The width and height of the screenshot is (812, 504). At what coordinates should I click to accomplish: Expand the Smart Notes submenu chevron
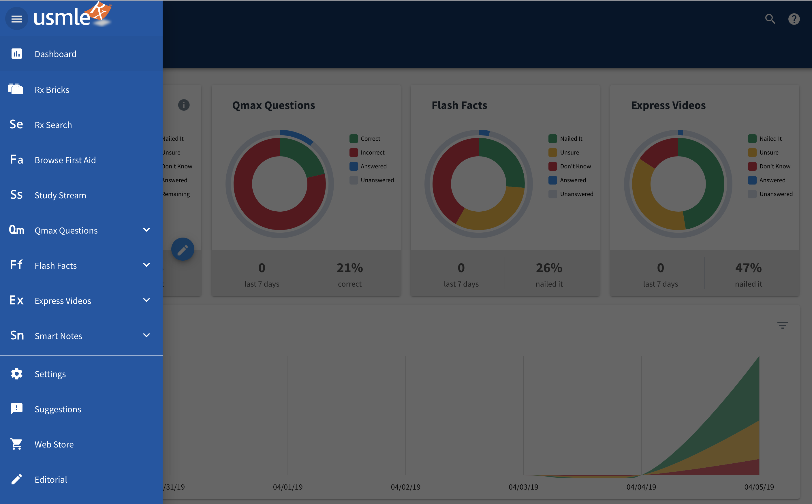click(146, 335)
